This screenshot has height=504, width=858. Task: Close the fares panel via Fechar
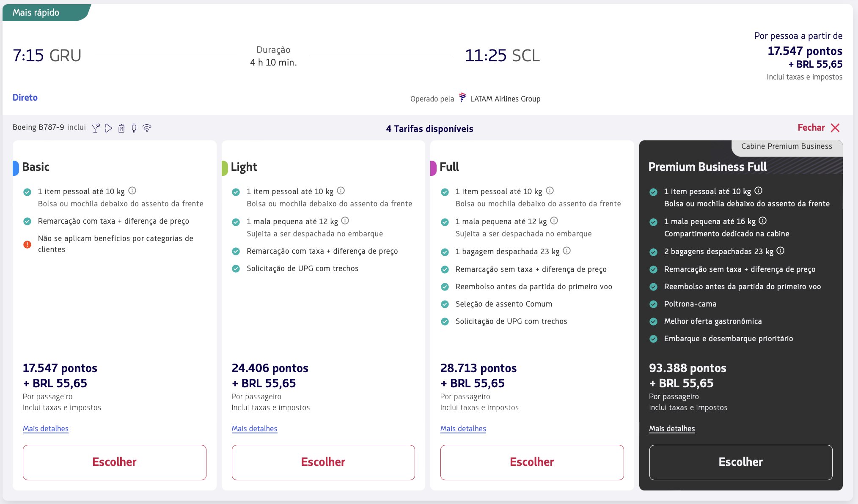[x=811, y=128]
